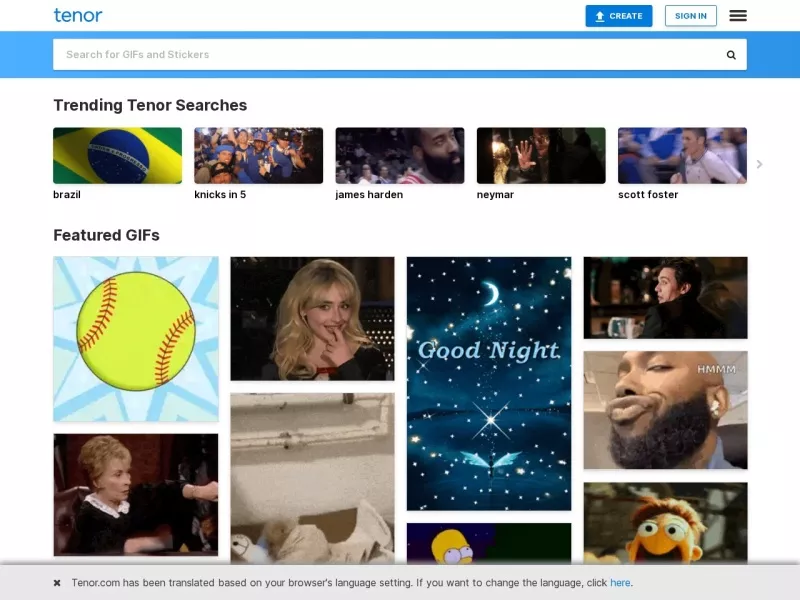Click the 'james harden' label
800x600 pixels.
[x=369, y=194]
